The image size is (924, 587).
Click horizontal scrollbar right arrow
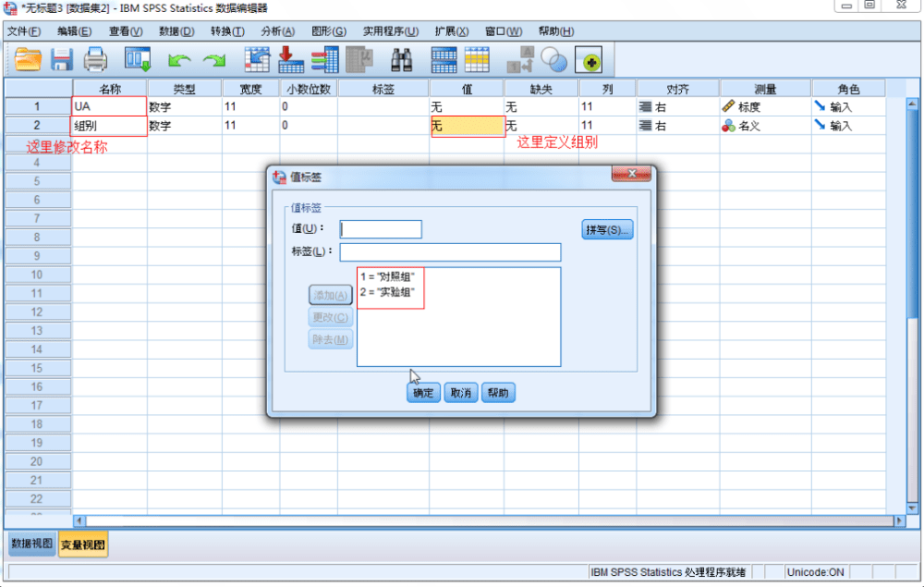(899, 521)
